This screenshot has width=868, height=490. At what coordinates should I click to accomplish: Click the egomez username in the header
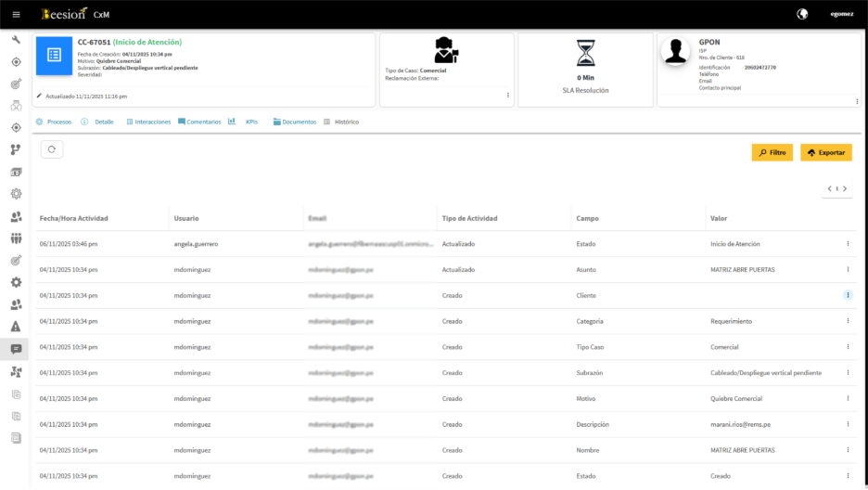[x=841, y=14]
